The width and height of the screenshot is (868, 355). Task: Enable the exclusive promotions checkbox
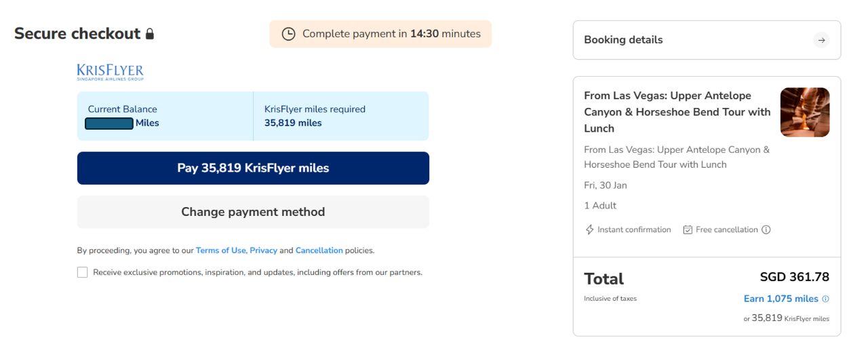point(83,272)
